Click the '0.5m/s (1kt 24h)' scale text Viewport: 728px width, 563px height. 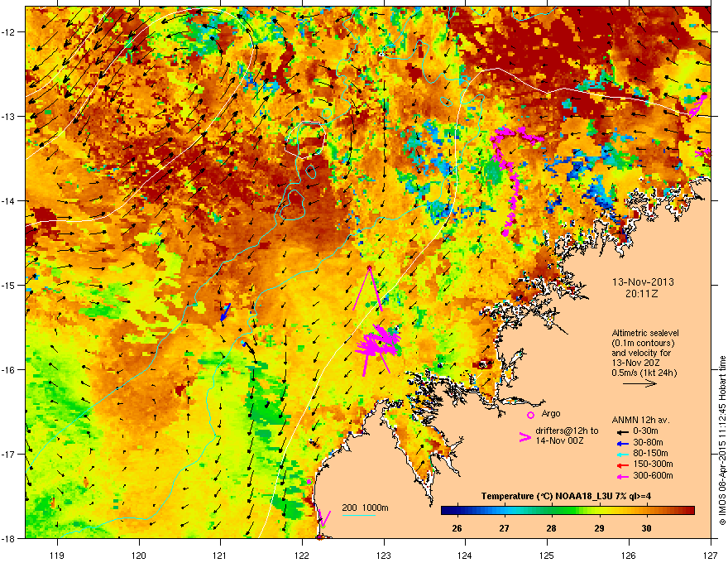point(644,373)
